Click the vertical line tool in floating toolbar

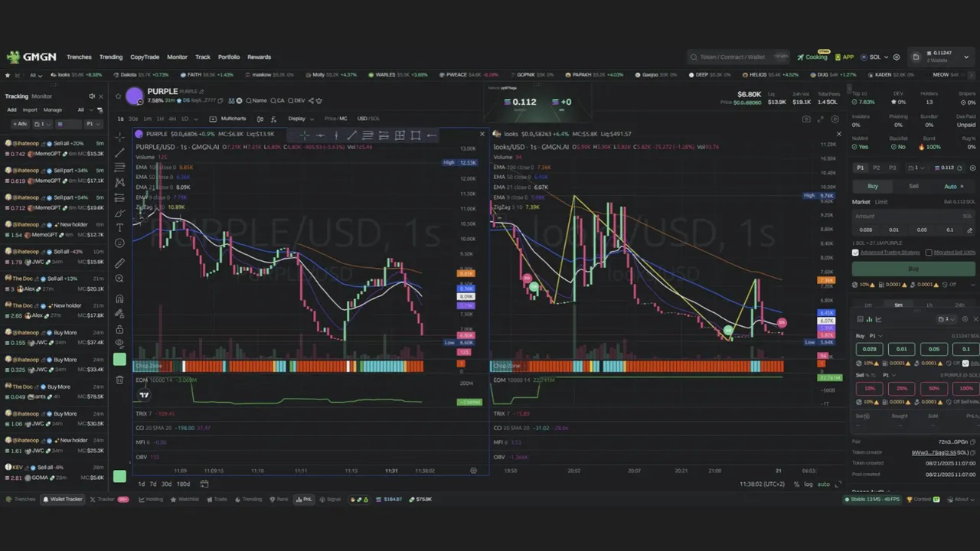[336, 135]
